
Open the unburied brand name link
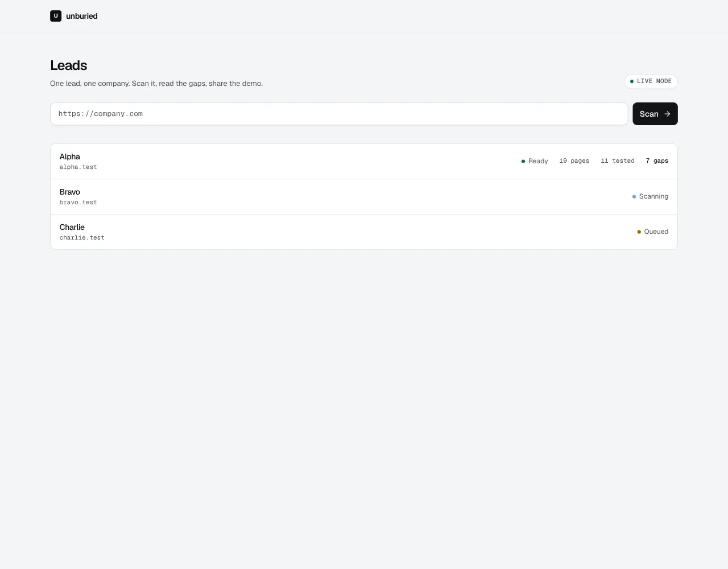82,16
